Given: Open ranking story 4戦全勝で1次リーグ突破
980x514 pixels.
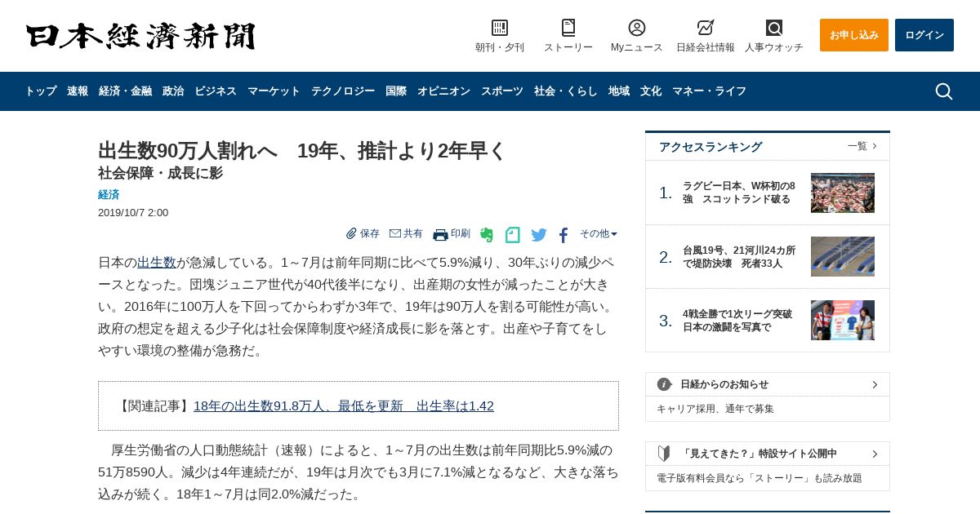Looking at the screenshot, I should [737, 321].
